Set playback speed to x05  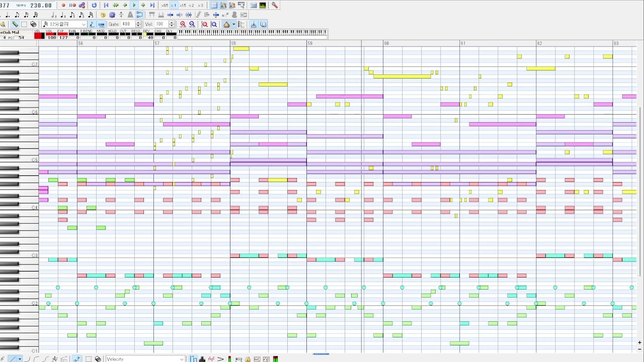[x=165, y=5]
